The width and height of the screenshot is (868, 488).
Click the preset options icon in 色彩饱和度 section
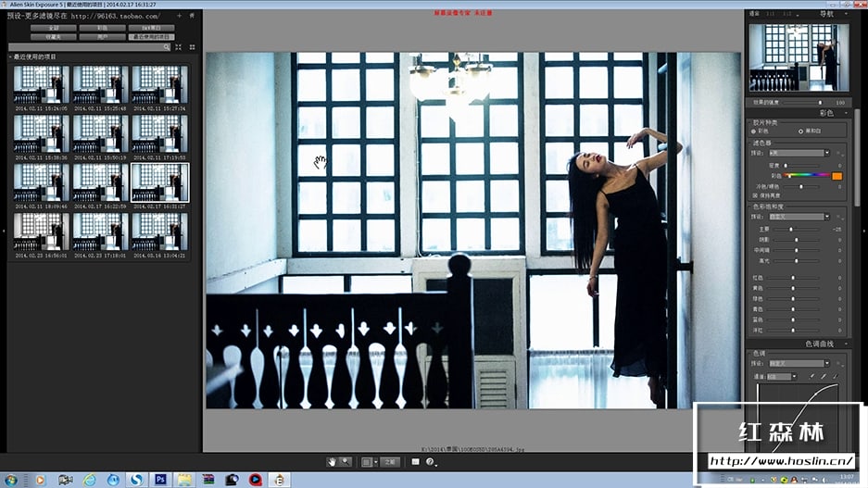(x=840, y=217)
